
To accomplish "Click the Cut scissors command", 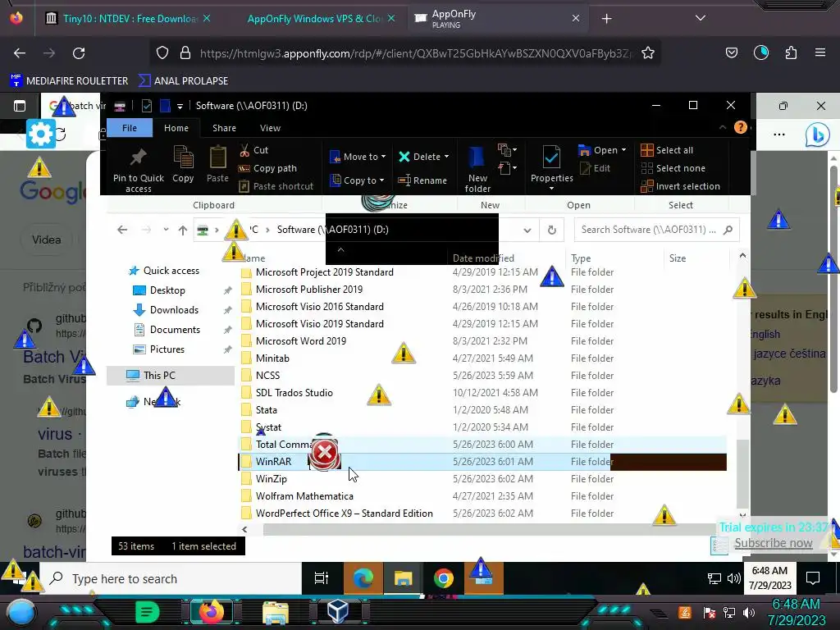I will click(253, 150).
